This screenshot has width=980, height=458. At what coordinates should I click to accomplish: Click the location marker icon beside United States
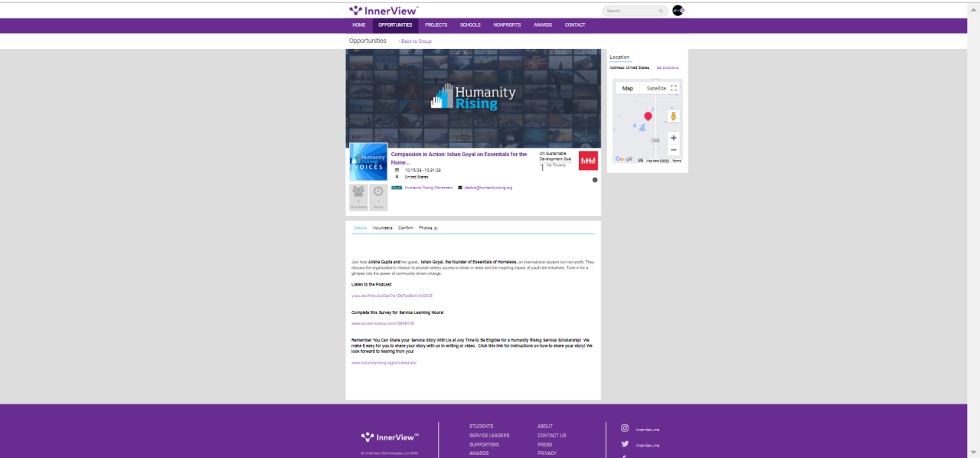397,177
